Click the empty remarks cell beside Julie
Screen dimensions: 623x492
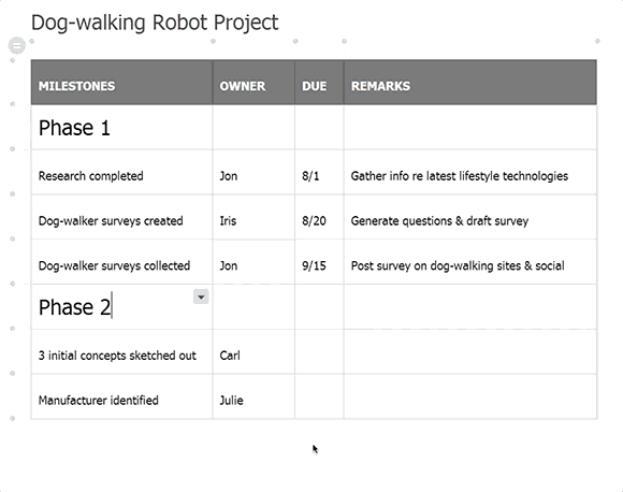pyautogui.click(x=470, y=397)
